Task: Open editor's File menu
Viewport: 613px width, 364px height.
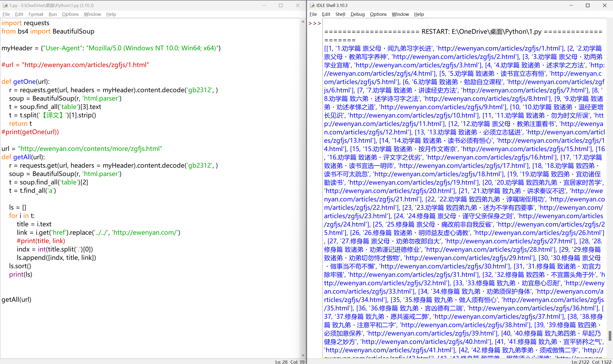Action: point(6,14)
